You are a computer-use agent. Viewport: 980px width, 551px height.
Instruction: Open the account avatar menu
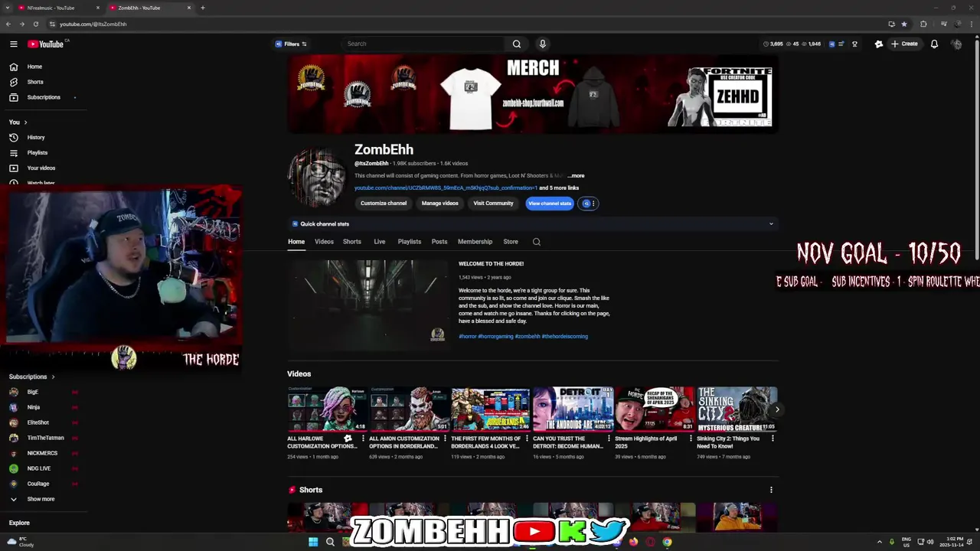(x=957, y=44)
